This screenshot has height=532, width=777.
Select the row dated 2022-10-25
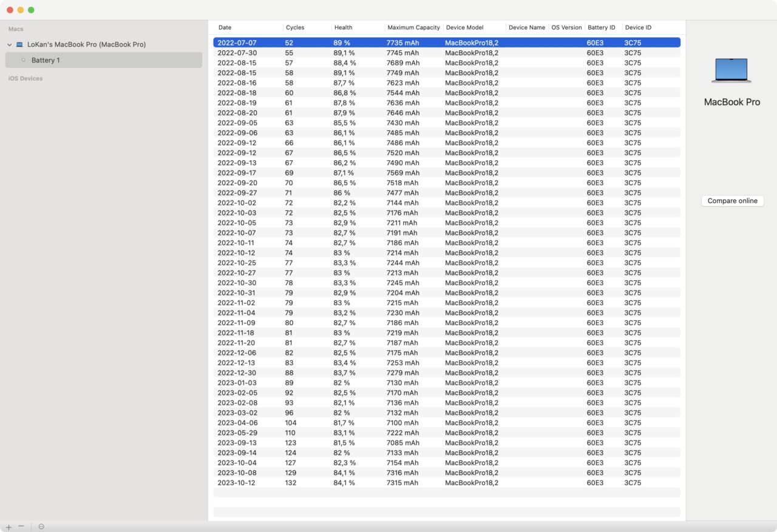[447, 263]
